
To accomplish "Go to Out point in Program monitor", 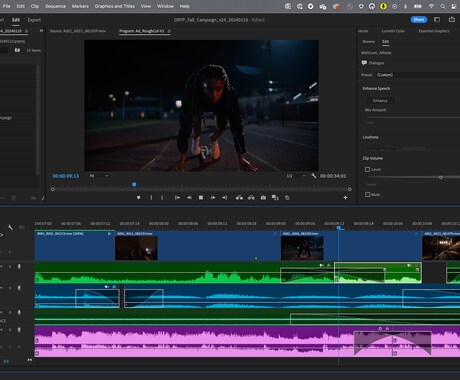I will click(225, 198).
